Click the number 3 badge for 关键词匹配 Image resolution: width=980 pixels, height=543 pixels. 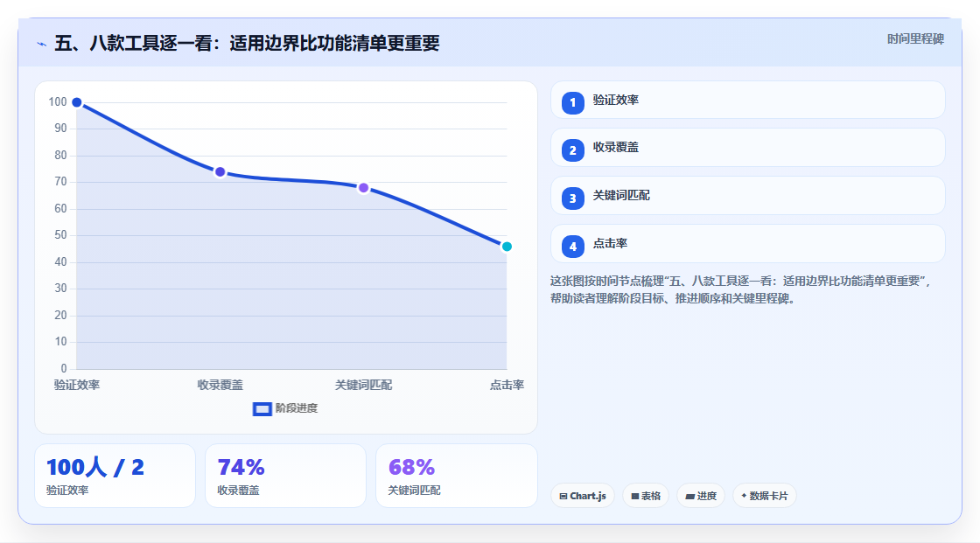point(572,198)
